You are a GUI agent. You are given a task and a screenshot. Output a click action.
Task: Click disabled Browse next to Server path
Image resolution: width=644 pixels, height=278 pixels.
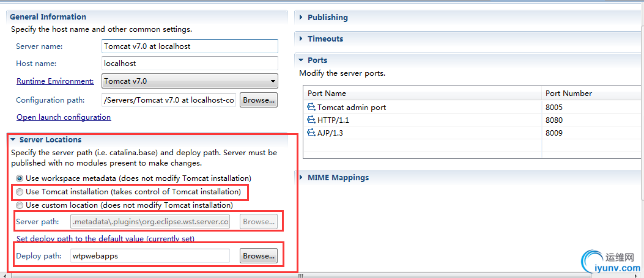point(258,222)
